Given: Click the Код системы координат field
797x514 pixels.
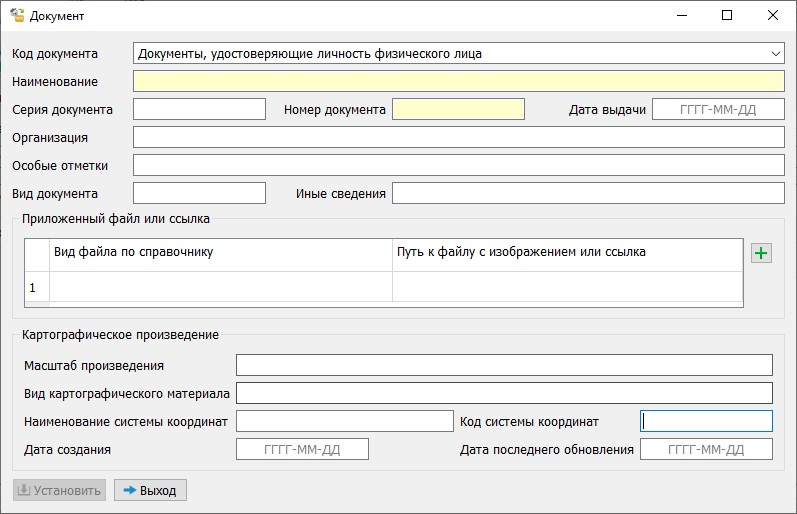Looking at the screenshot, I should pyautogui.click(x=706, y=421).
